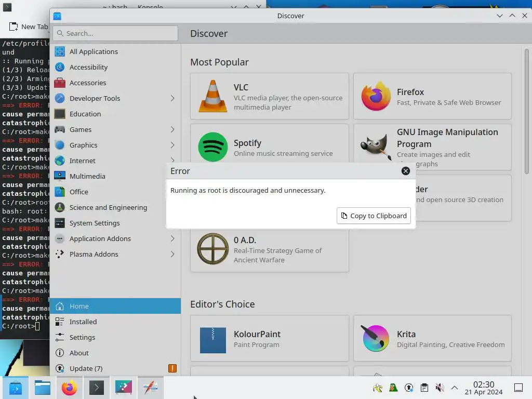Screen dimensions: 532x399
Task: Open the Spotify application card
Action: point(270,144)
